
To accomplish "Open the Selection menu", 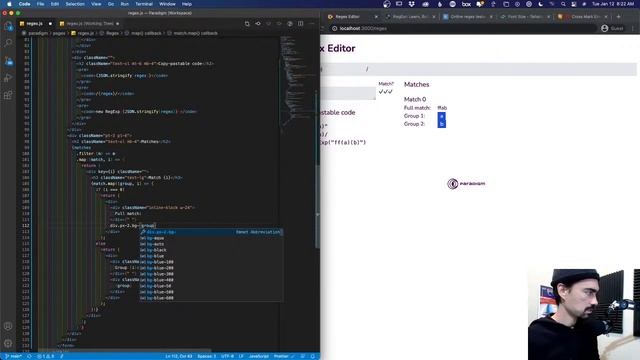I will point(75,4).
